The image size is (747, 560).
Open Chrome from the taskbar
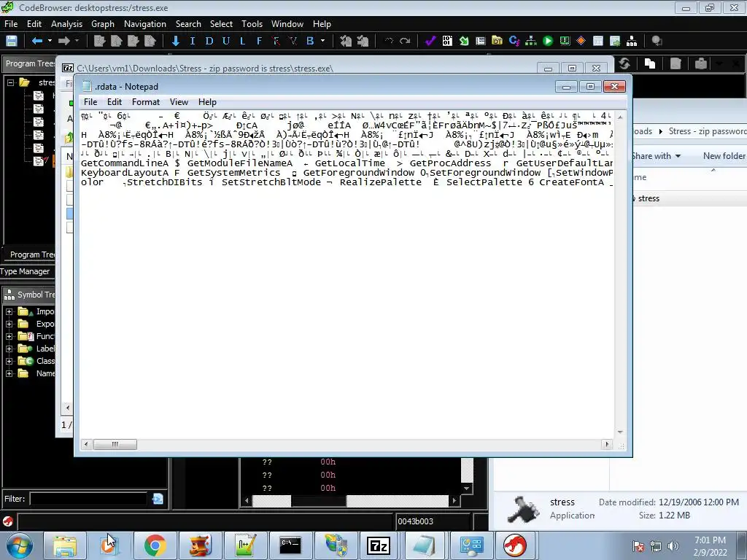pyautogui.click(x=155, y=545)
